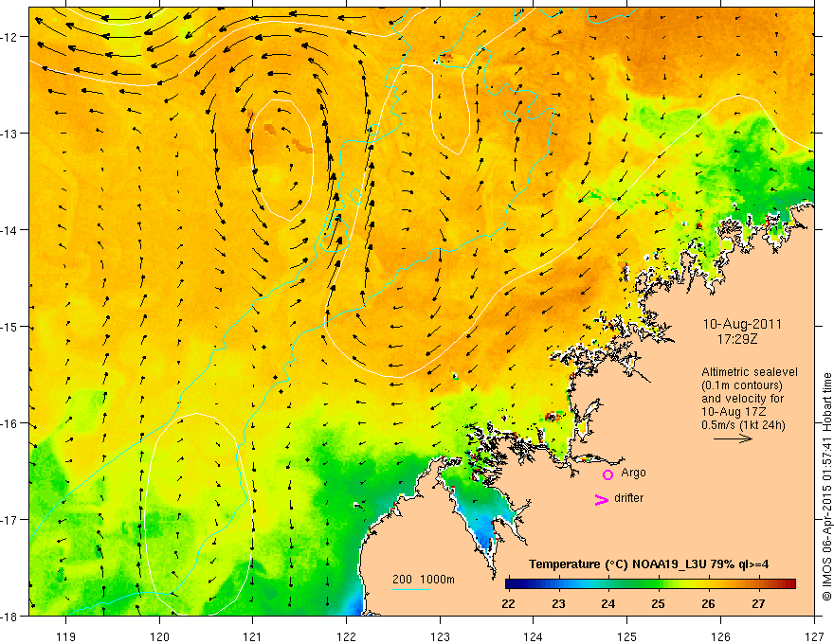Click the longitude axis label 123
This screenshot has width=834, height=644.
(x=440, y=636)
